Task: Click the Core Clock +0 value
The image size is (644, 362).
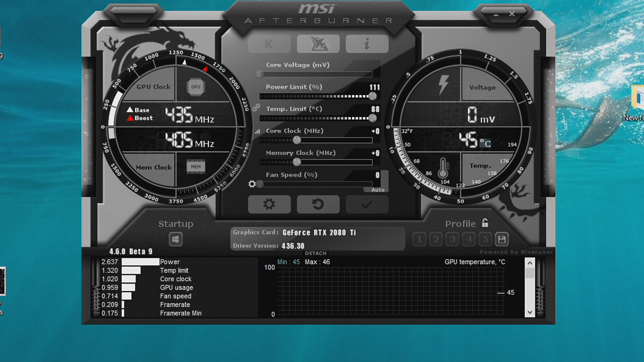Action: click(x=376, y=131)
